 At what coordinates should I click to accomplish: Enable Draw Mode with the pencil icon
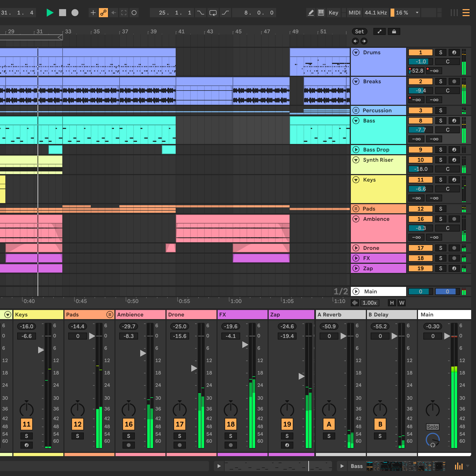(311, 13)
